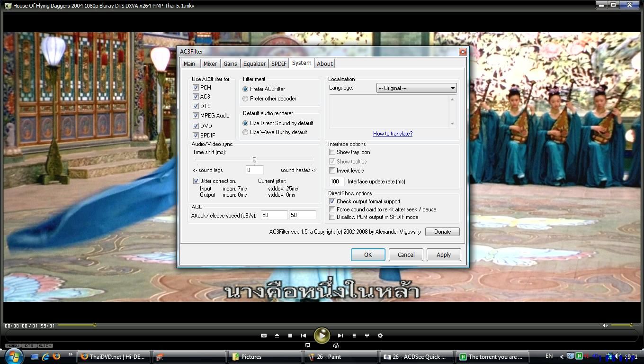Click the play button in the player
The image size is (644, 364).
322,336
